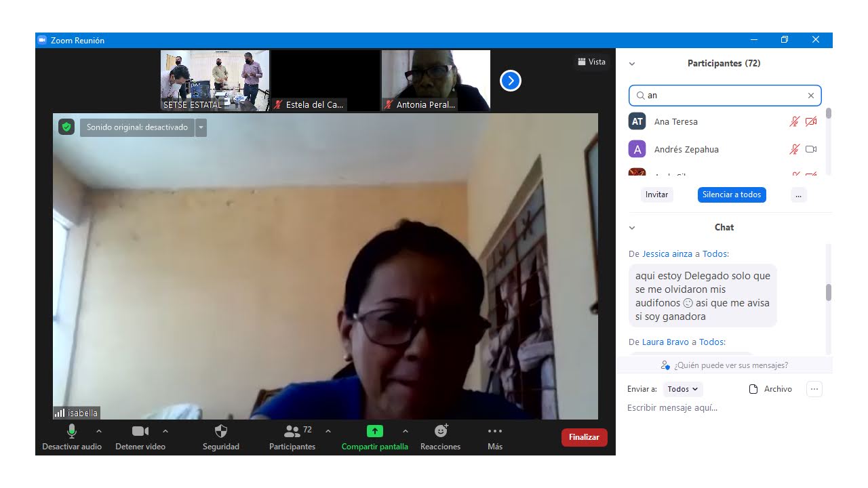Click ¿Quién puede ver sus mensajes? link

(x=731, y=365)
